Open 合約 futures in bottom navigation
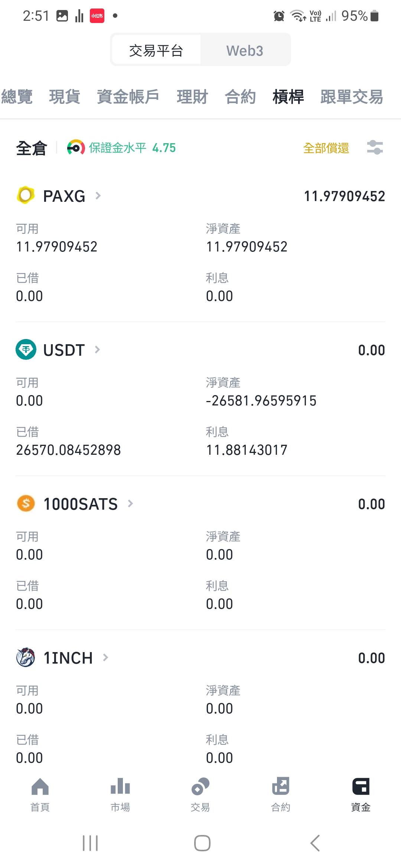 coord(281,795)
